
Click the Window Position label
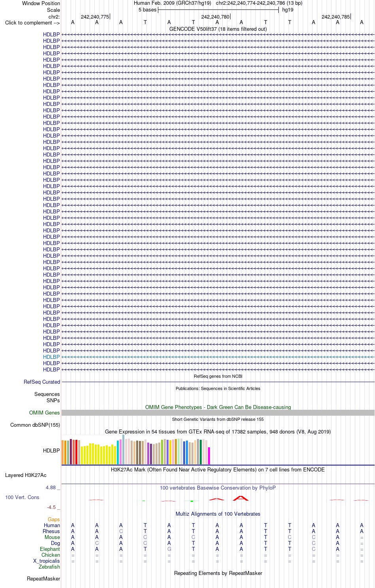pos(41,3)
